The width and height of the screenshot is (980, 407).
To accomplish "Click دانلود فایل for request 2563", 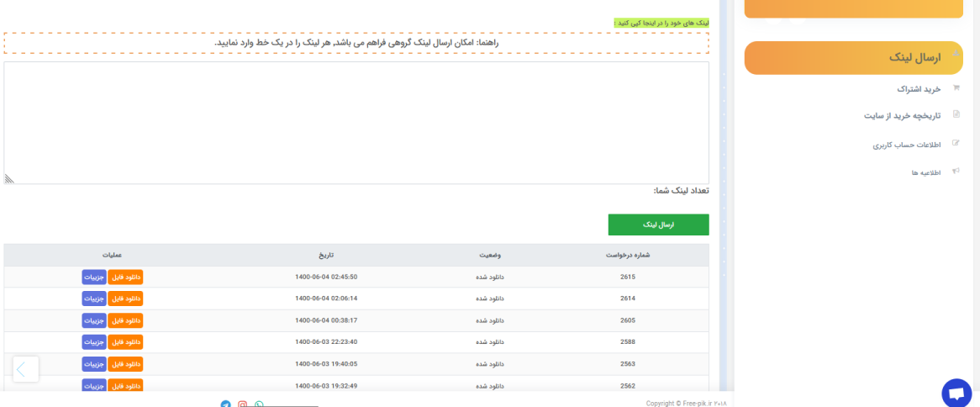I will [125, 364].
